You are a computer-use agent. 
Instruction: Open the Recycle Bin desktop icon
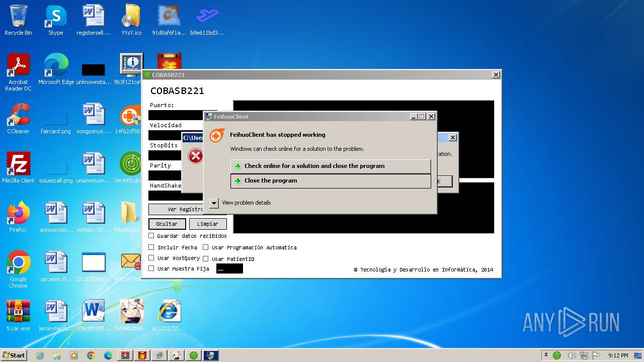click(18, 20)
